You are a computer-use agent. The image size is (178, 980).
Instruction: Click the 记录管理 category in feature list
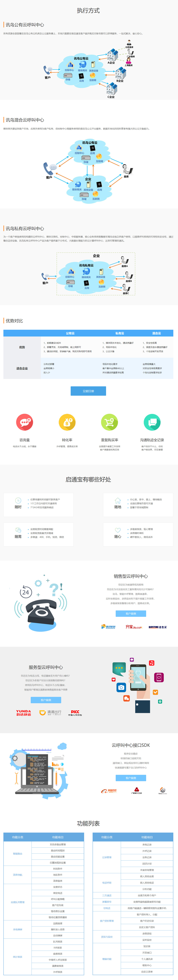coord(107,857)
